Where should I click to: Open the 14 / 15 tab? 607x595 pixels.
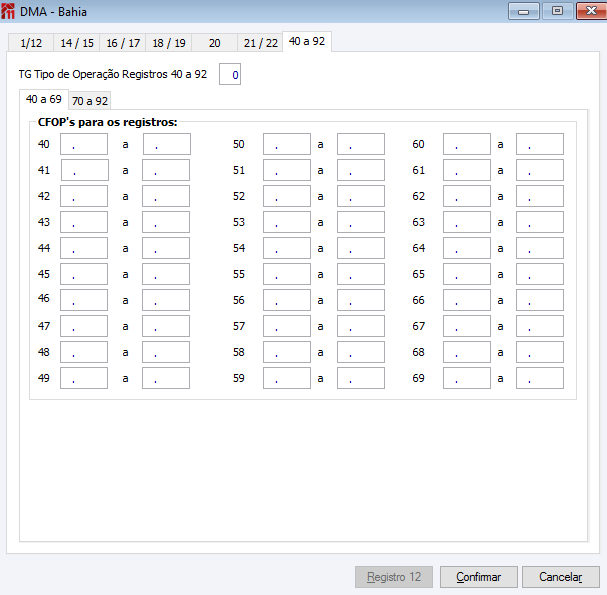tap(77, 43)
